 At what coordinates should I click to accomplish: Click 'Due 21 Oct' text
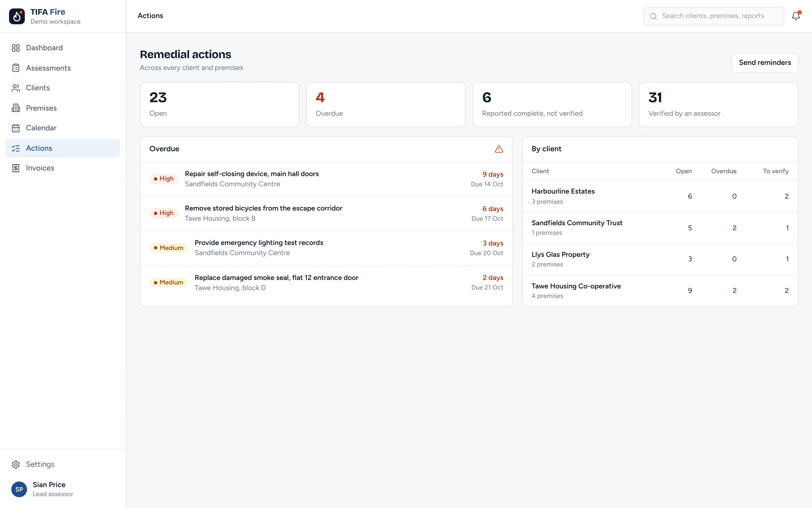coord(487,287)
